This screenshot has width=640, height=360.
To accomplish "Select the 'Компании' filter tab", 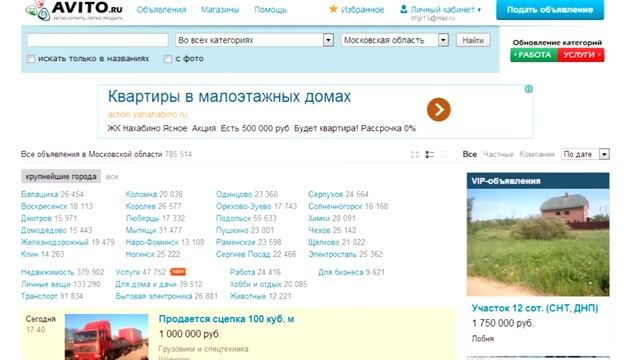I will pyautogui.click(x=537, y=154).
